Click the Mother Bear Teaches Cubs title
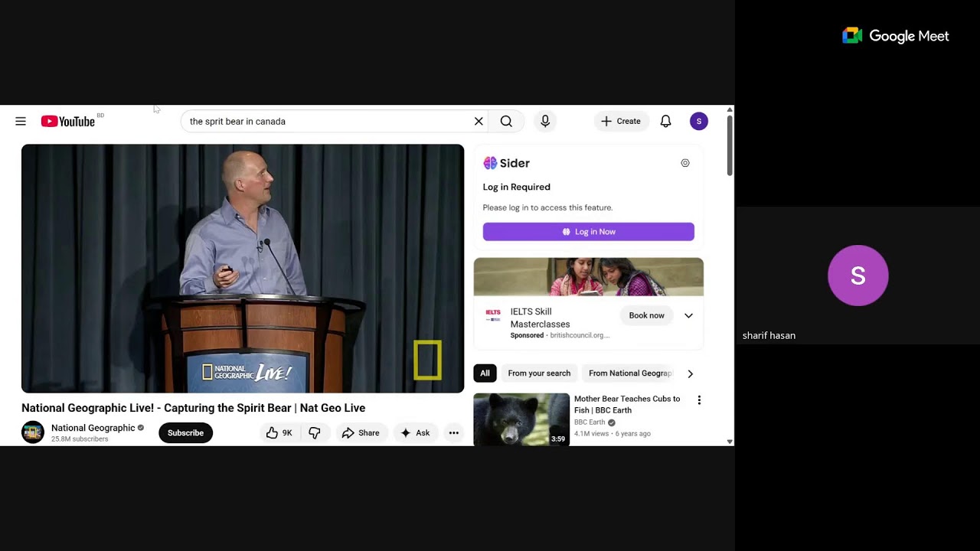Viewport: 980px width, 551px height. [627, 404]
